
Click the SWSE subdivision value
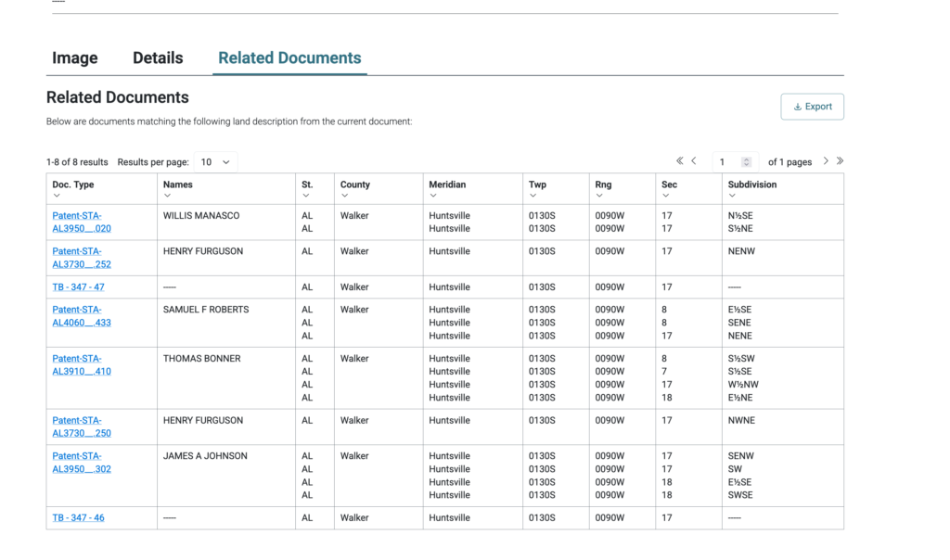(x=740, y=495)
